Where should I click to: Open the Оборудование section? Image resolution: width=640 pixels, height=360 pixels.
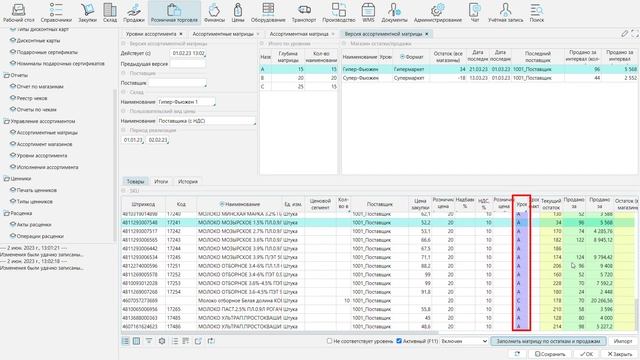click(x=268, y=13)
